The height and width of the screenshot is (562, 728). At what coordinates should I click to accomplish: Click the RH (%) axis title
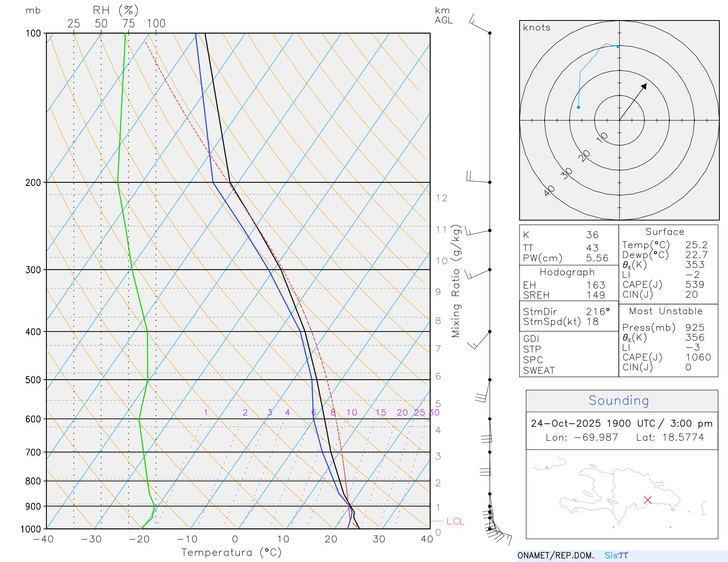[x=116, y=10]
